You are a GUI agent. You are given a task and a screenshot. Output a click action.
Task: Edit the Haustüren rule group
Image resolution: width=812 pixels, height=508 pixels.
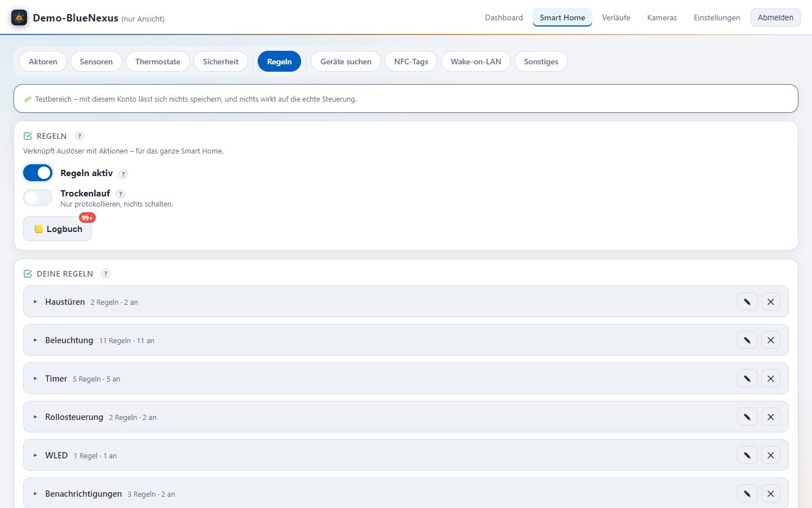pos(747,302)
